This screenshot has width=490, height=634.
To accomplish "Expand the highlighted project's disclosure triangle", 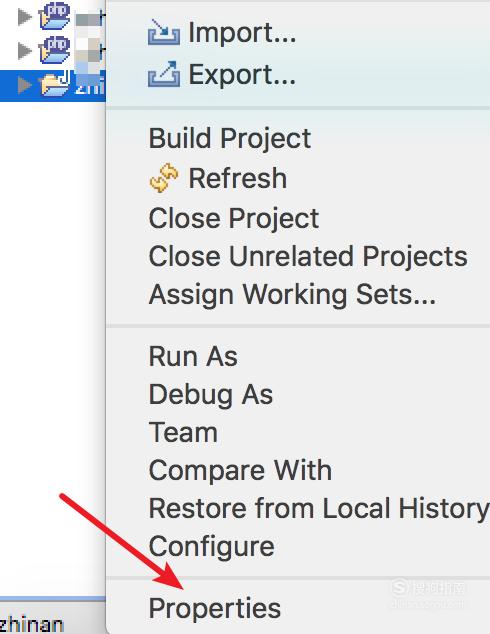I will (x=25, y=85).
